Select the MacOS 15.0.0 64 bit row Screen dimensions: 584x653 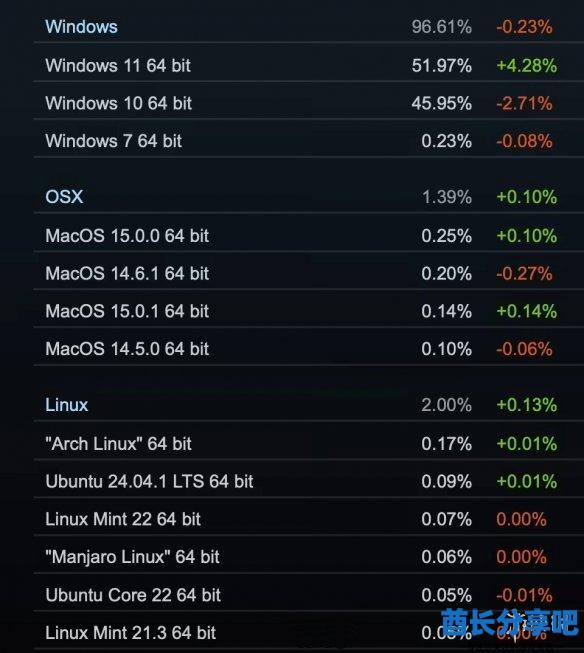pyautogui.click(x=309, y=236)
